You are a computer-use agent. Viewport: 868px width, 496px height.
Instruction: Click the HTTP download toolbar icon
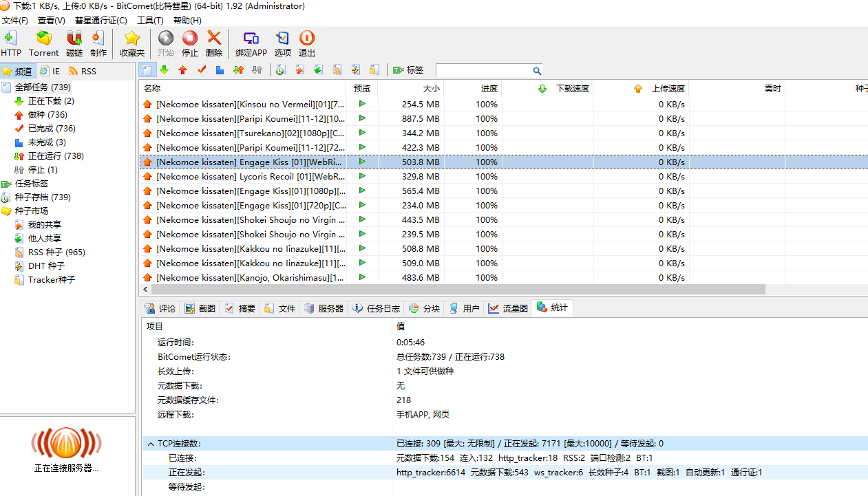coord(11,43)
